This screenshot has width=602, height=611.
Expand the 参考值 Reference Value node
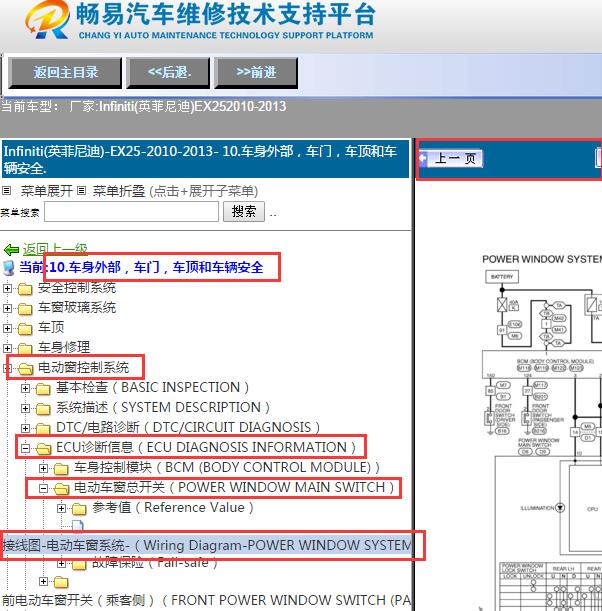pyautogui.click(x=62, y=508)
